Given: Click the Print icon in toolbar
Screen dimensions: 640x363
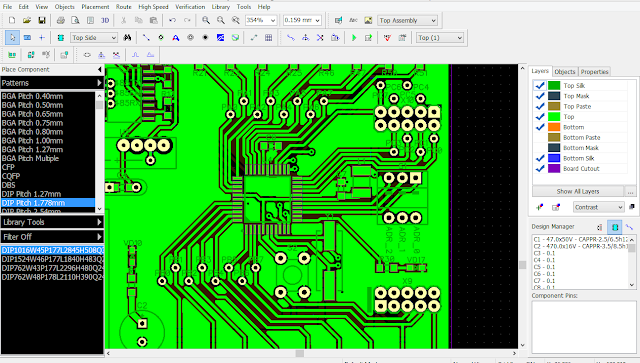Looking at the screenshot, I should [x=60, y=20].
